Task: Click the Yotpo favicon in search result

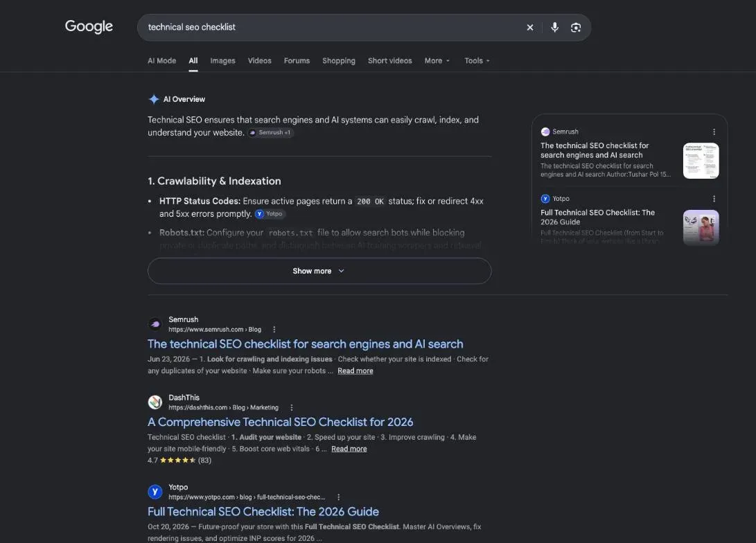Action: (155, 492)
